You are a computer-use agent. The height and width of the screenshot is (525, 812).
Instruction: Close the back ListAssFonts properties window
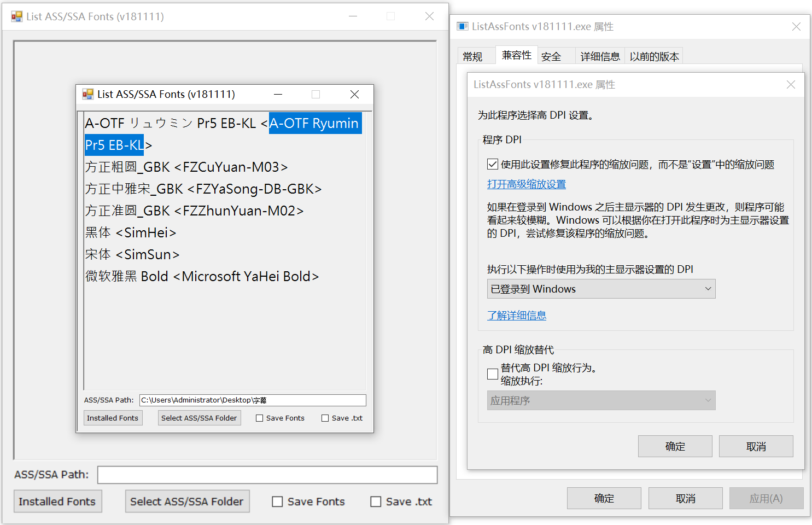coord(796,26)
